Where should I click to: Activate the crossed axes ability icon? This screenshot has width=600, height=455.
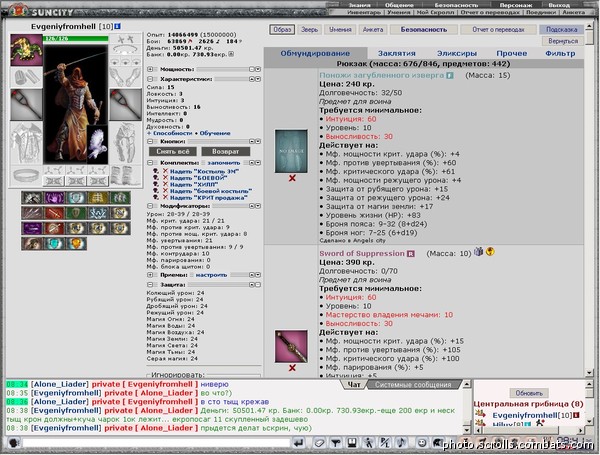click(x=32, y=198)
